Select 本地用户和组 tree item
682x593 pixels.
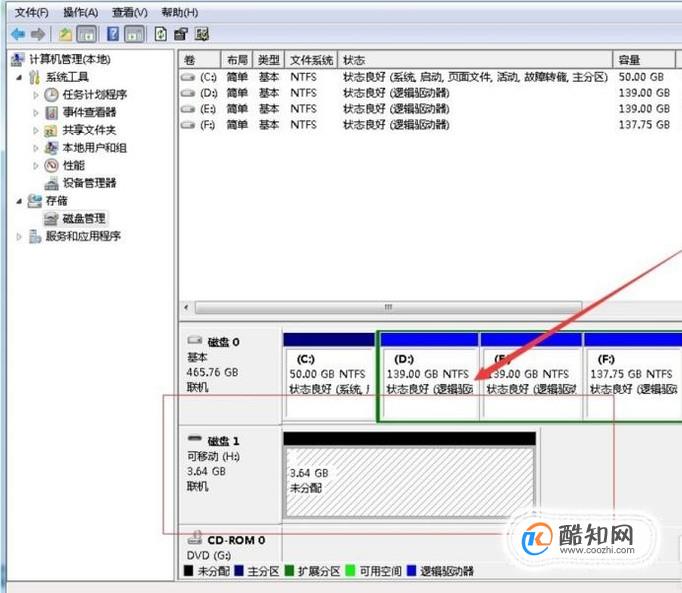[94, 148]
